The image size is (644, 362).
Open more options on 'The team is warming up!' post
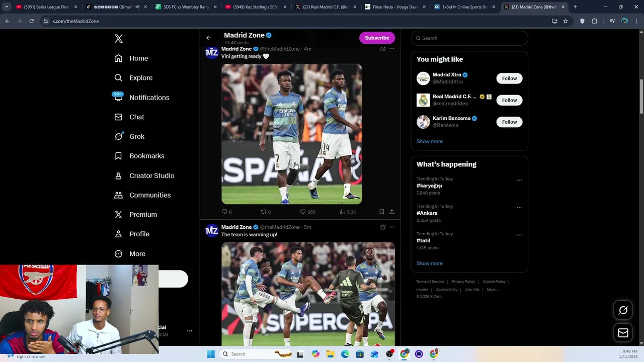pos(392,227)
